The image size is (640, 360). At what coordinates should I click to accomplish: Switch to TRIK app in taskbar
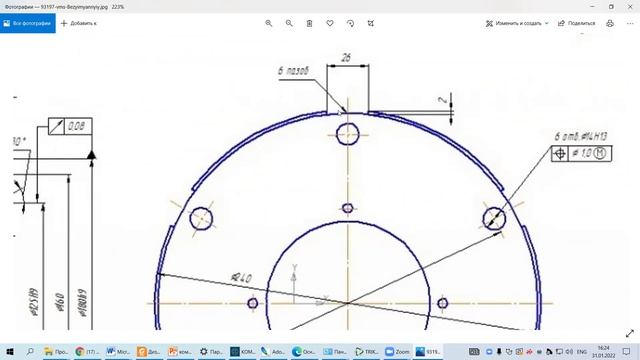click(366, 351)
